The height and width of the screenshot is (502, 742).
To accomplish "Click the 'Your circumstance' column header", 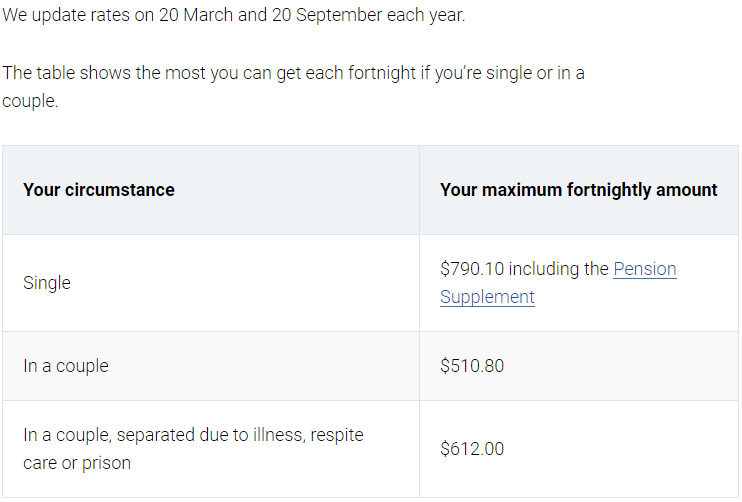I will tap(99, 190).
